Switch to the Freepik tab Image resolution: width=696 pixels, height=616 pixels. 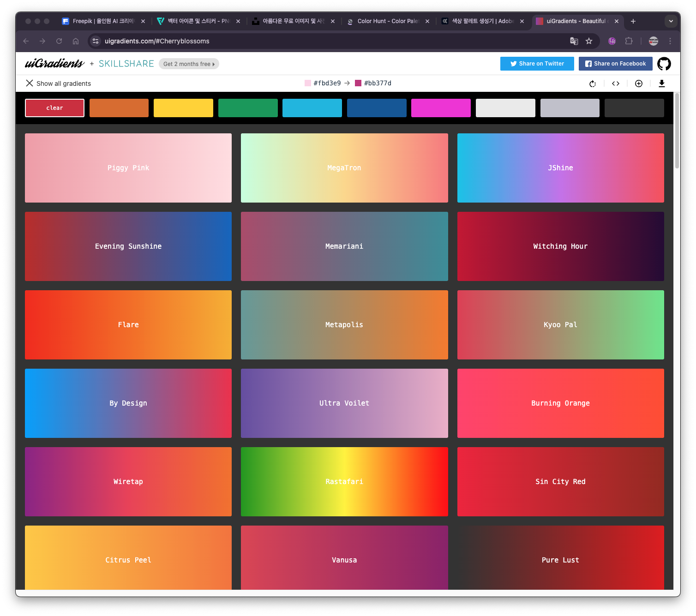102,21
